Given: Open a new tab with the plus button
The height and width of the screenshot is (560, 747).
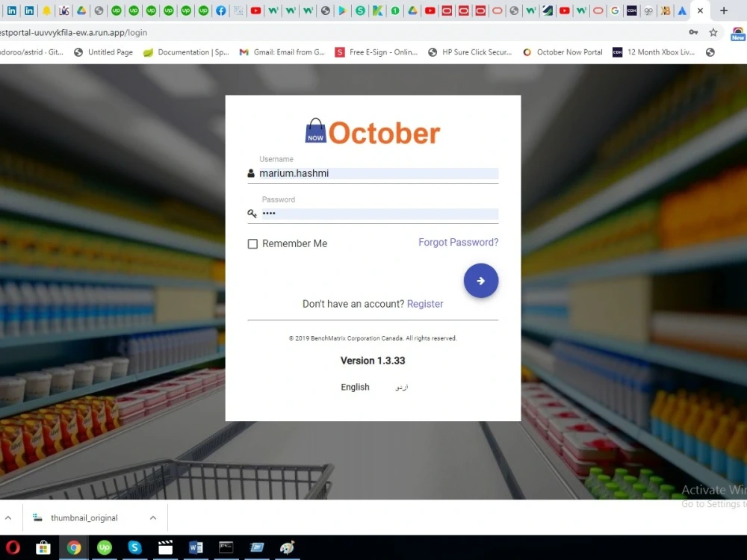Looking at the screenshot, I should pos(724,10).
